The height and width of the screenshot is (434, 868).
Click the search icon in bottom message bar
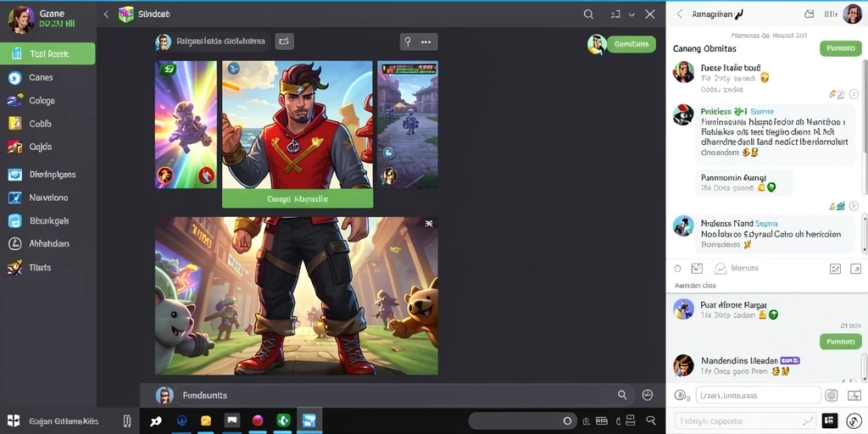(622, 395)
